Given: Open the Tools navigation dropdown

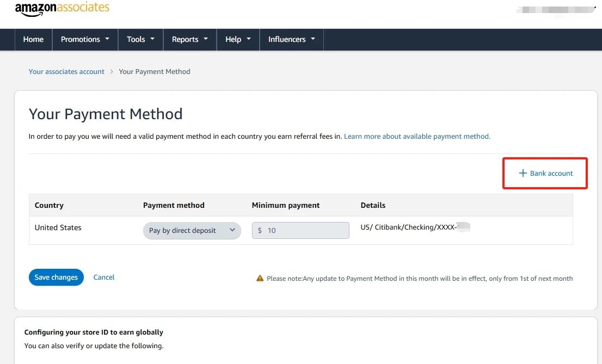Looking at the screenshot, I should click(140, 39).
